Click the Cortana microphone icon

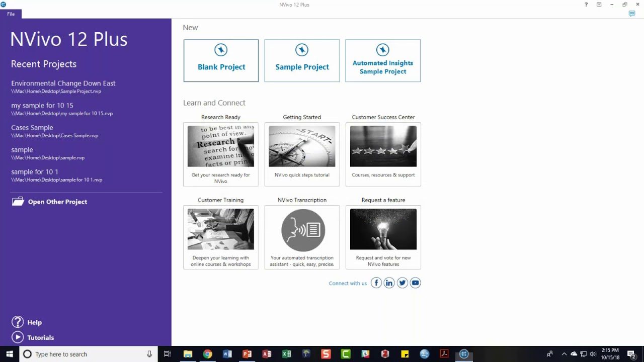(x=149, y=354)
